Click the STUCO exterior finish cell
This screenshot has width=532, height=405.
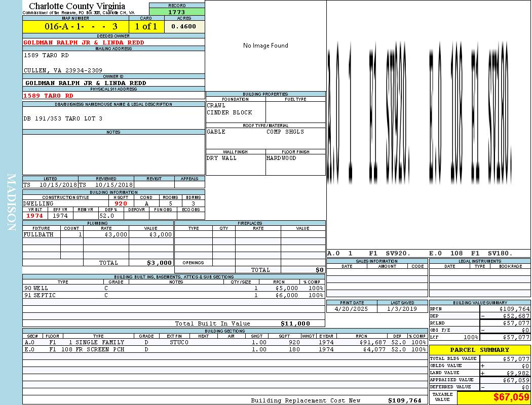(179, 342)
